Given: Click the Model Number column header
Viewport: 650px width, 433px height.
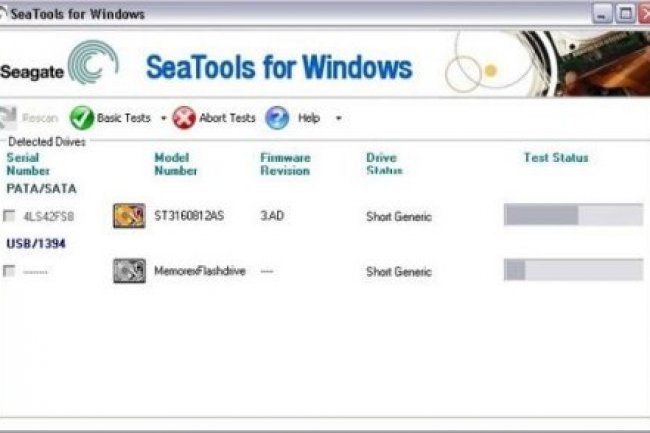Looking at the screenshot, I should [x=176, y=164].
